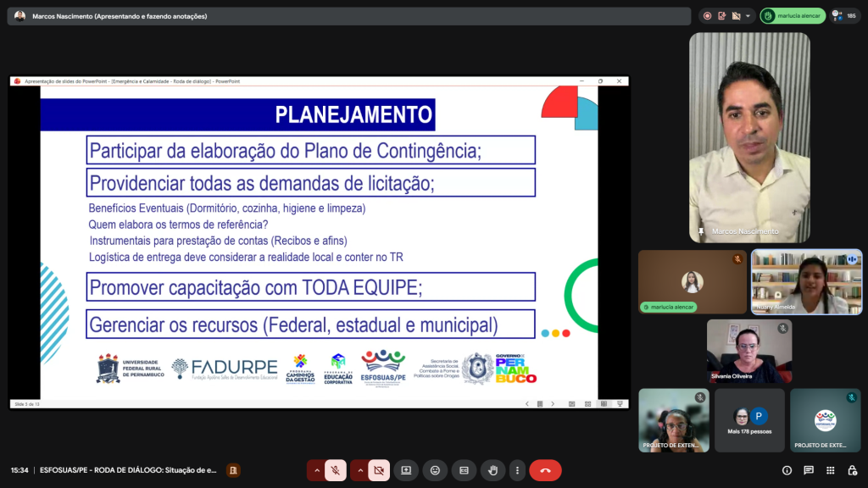Open the meeting details info icon
Screen dimensions: 868x488
click(x=787, y=470)
